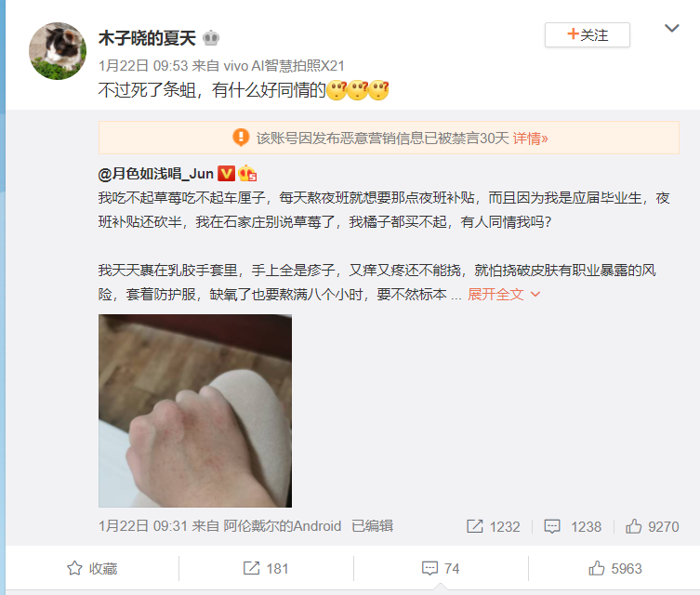Viewport: 700px width, 595px height.
Task: Click the orange warning exclamation icon
Action: [241, 138]
